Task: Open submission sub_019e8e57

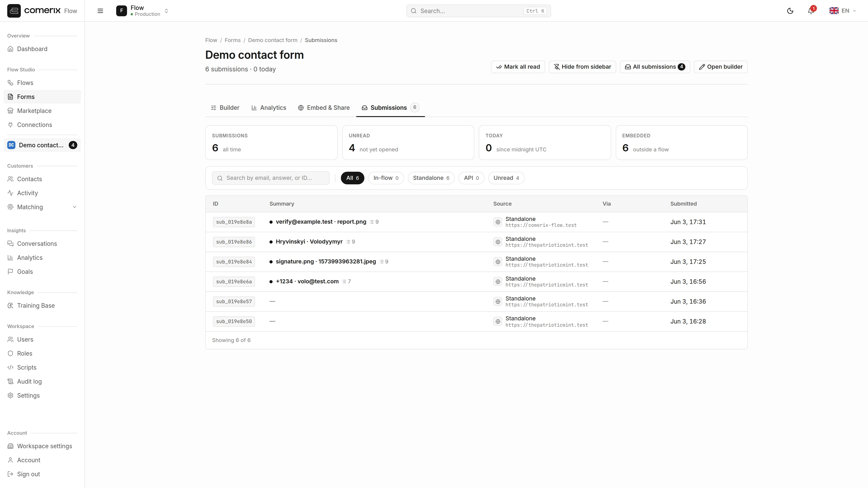Action: pyautogui.click(x=476, y=302)
